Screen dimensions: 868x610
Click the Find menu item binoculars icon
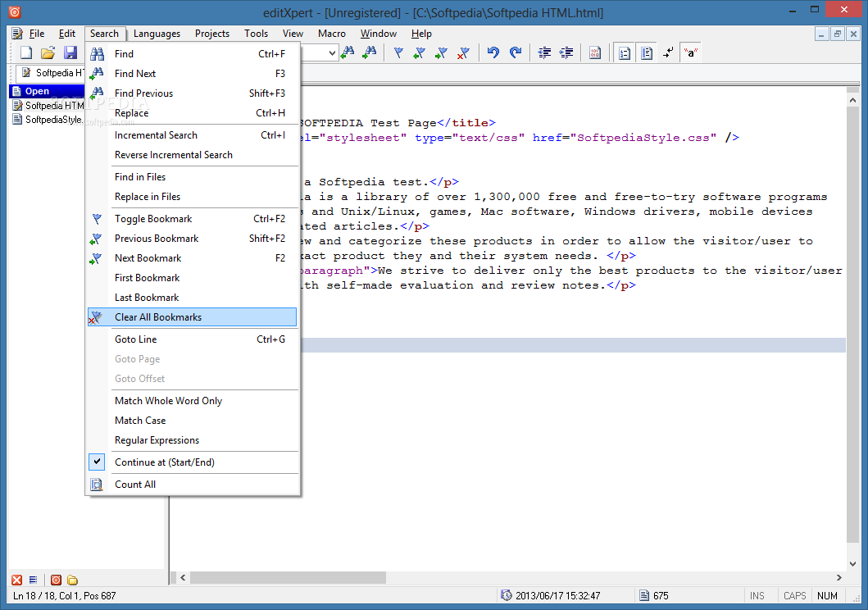click(x=97, y=53)
